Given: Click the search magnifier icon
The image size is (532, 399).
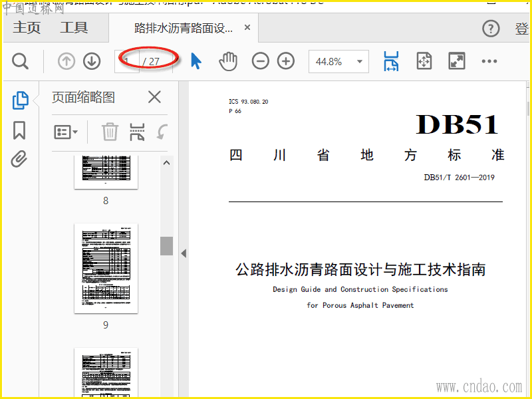Looking at the screenshot, I should coord(21,62).
